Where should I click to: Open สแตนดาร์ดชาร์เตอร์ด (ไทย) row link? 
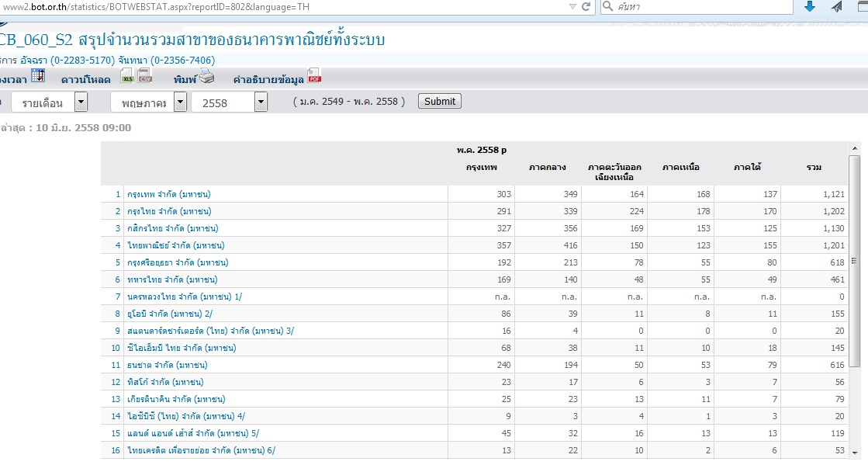[x=211, y=331]
